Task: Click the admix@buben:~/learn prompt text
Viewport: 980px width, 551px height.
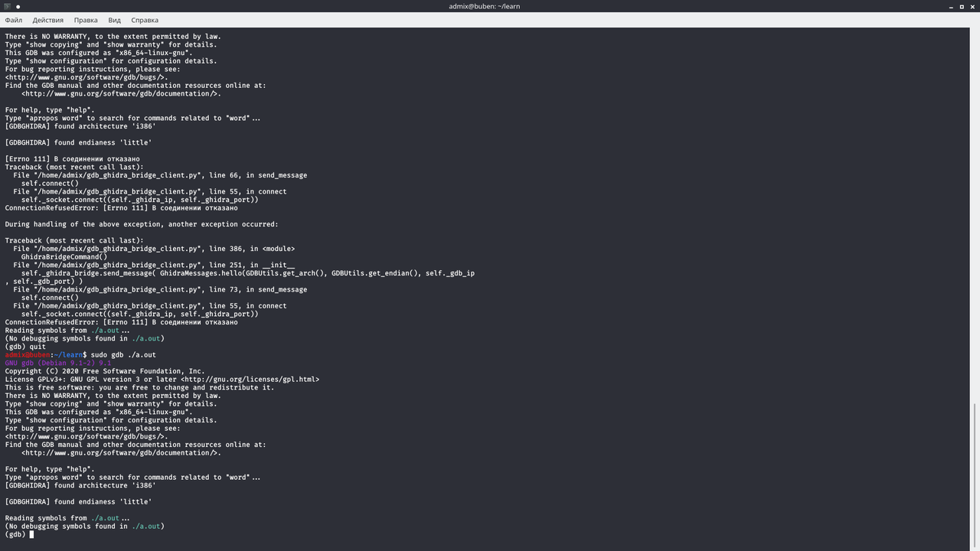Action: click(42, 354)
